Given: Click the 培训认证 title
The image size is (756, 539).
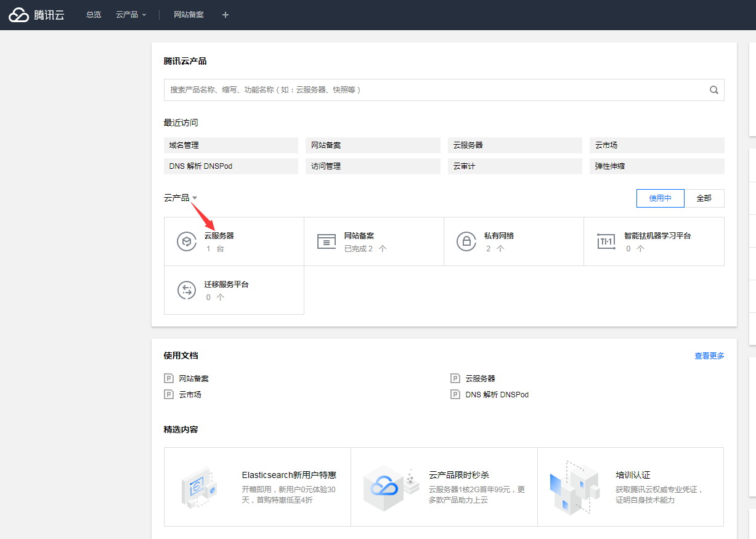Looking at the screenshot, I should pos(633,475).
